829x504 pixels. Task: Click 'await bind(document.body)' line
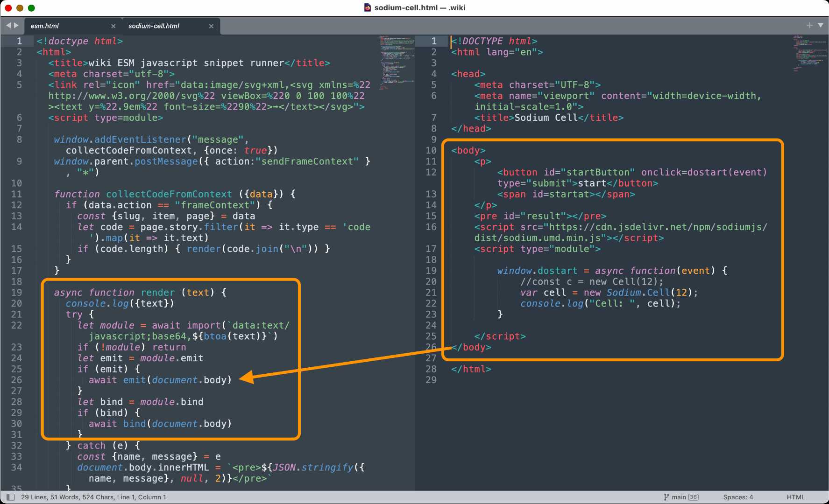(160, 424)
